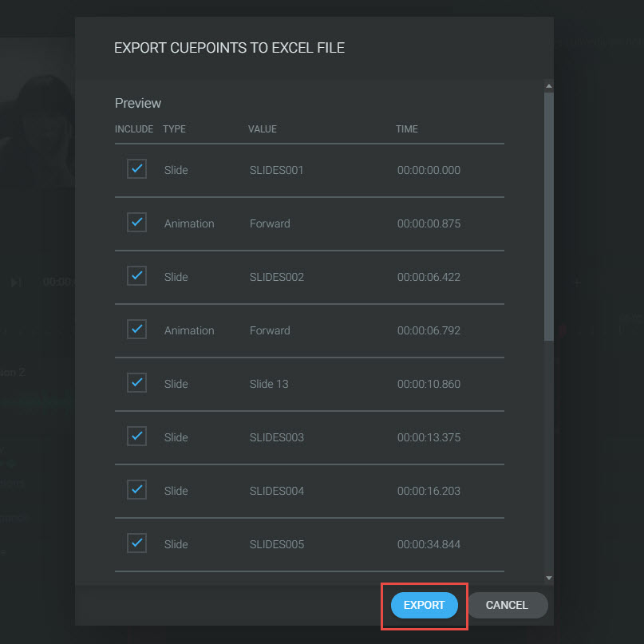Toggle include checkbox for Animation at 00:00:06.792
Image resolution: width=644 pixels, height=644 pixels.
point(136,329)
